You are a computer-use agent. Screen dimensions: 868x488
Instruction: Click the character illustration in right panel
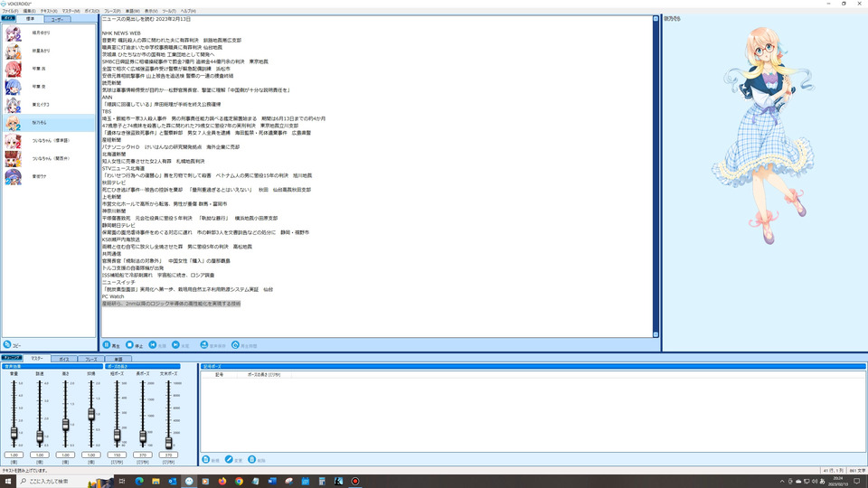[x=764, y=136]
